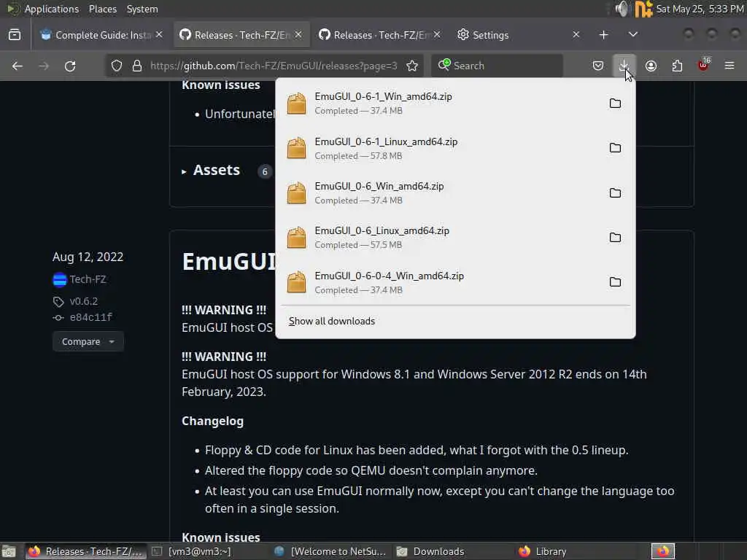Open the extensions puzzle icon
The image size is (747, 560).
click(x=677, y=66)
